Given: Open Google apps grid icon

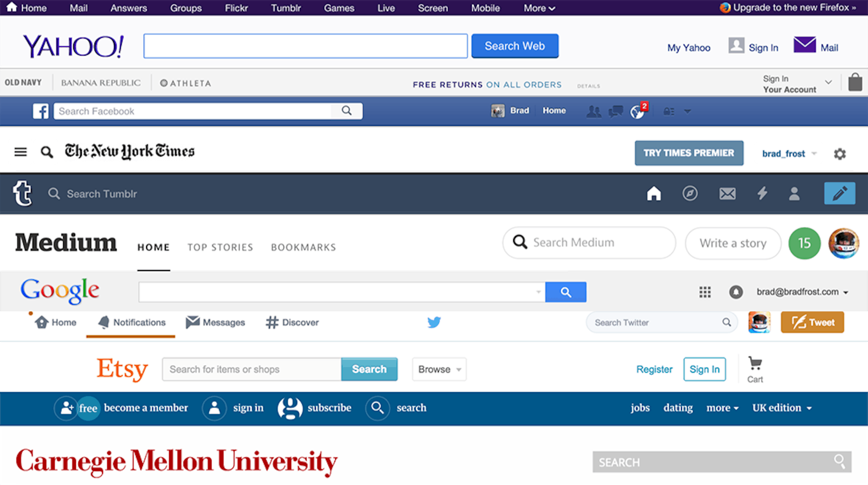Looking at the screenshot, I should pos(705,292).
